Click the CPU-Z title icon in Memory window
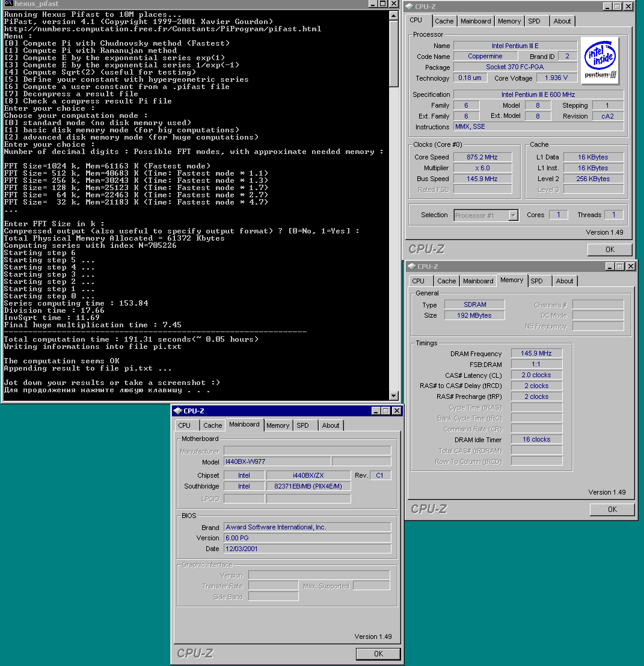Image resolution: width=644 pixels, height=666 pixels. coord(412,267)
